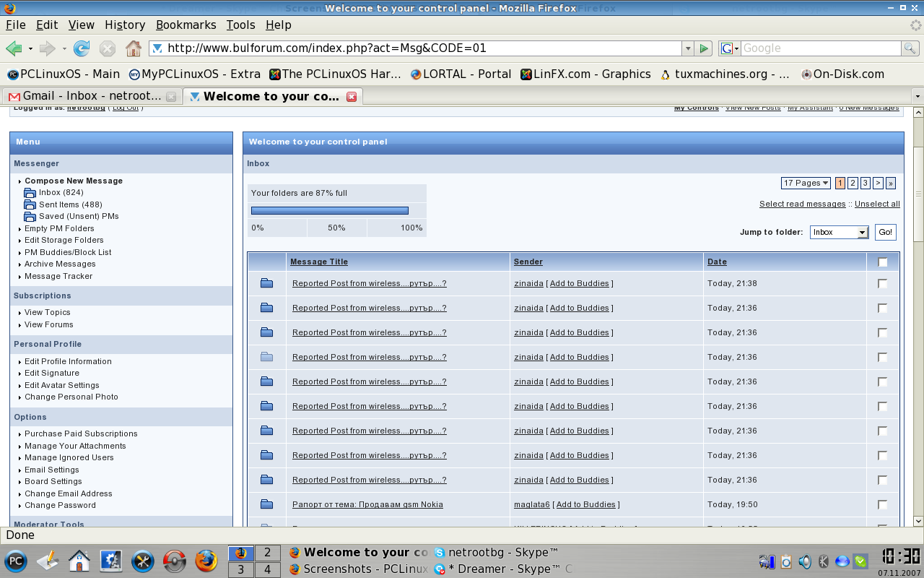
Task: Close the Gmail - Inbox tab
Action: 171,96
